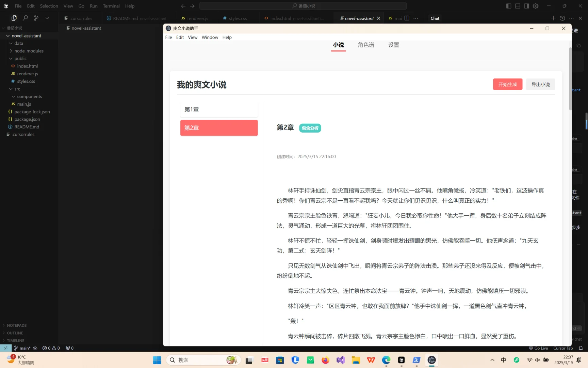Screen dimensions: 588x368
Task: Toggle the bottom panel visibility
Action: click(517, 6)
